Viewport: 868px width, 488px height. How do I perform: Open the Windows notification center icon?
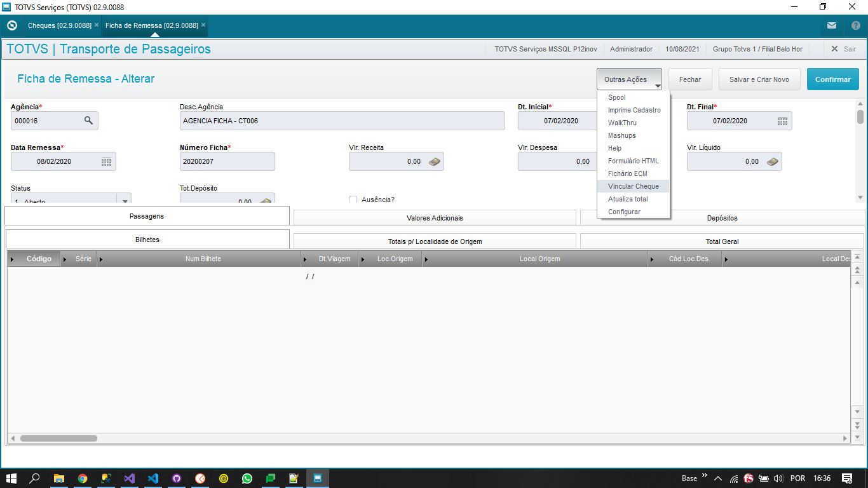click(847, 478)
